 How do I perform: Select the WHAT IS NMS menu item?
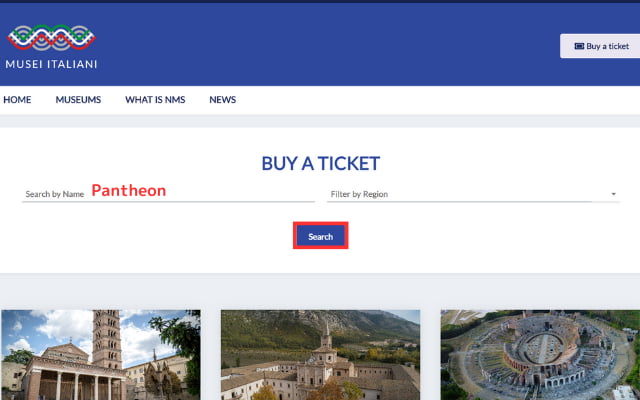coord(155,100)
